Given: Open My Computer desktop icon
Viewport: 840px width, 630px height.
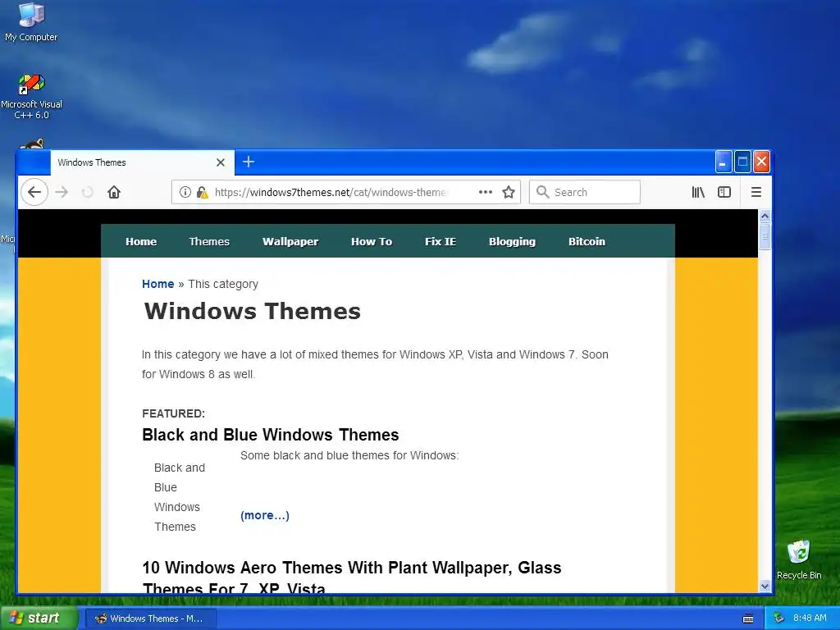Looking at the screenshot, I should (31, 22).
